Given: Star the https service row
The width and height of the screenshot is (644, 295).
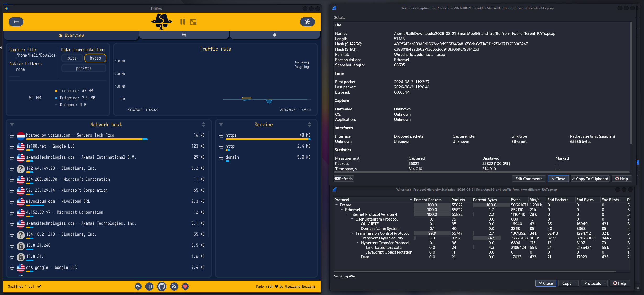Looking at the screenshot, I should (221, 136).
